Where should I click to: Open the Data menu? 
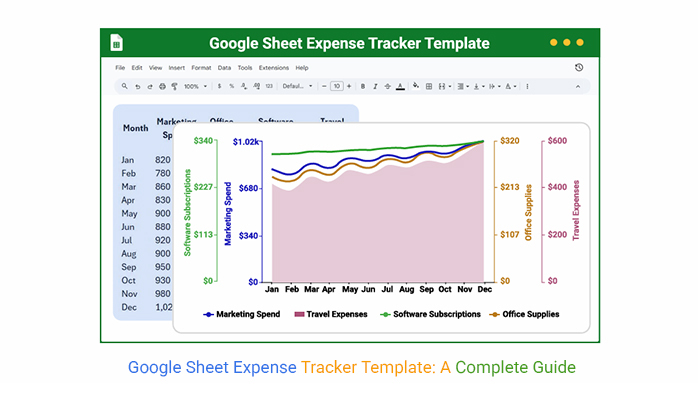[x=224, y=68]
